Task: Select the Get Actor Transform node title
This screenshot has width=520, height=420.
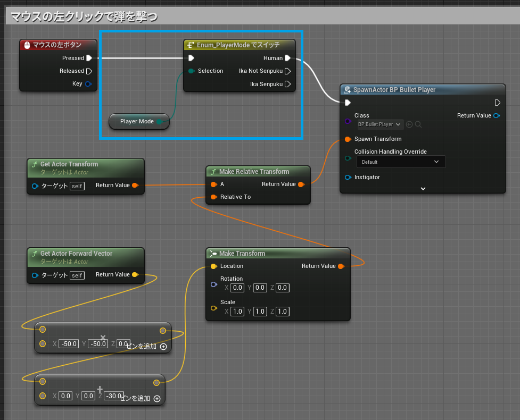Action: point(69,164)
